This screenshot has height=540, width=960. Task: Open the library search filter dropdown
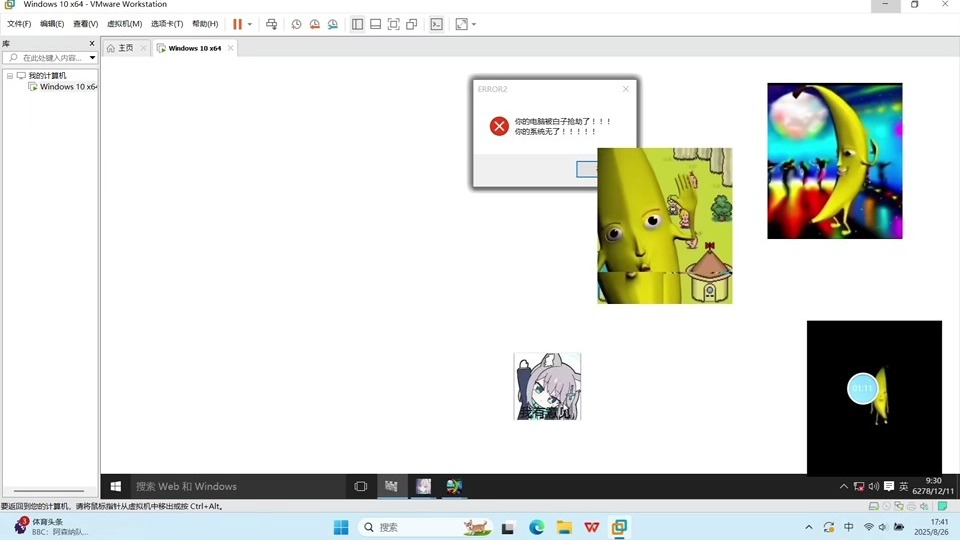click(x=92, y=58)
